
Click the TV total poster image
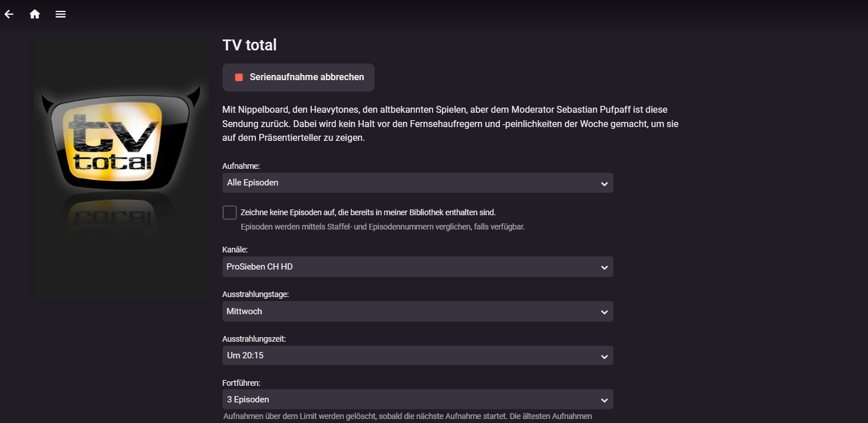[121, 169]
